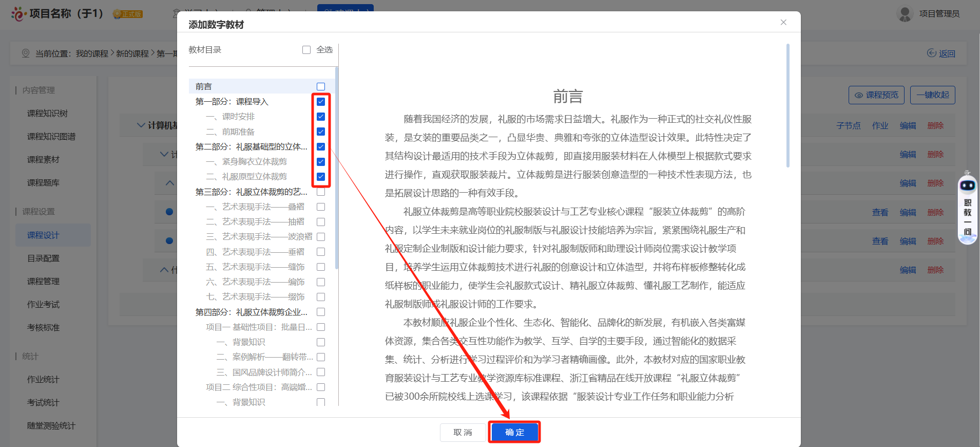980x447 pixels.
Task: Click the project logo beside 项目名称
Action: pyautogui.click(x=18, y=14)
